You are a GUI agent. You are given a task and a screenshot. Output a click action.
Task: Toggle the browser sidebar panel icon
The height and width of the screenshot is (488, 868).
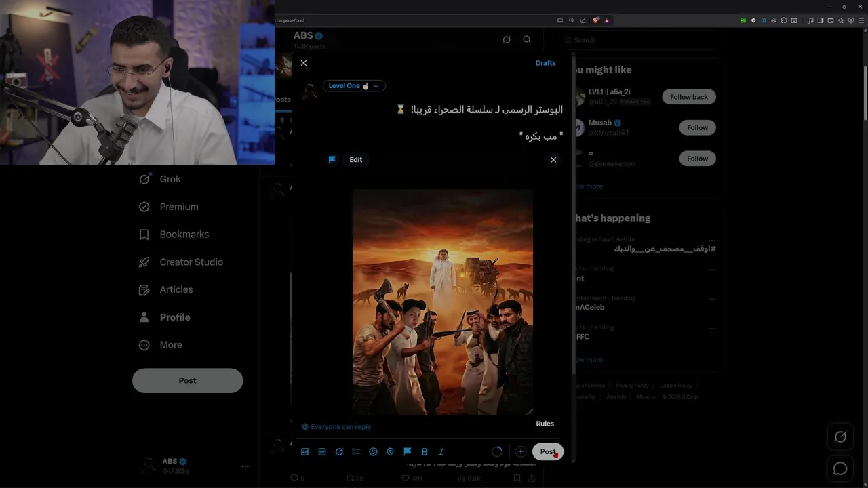[x=820, y=20]
